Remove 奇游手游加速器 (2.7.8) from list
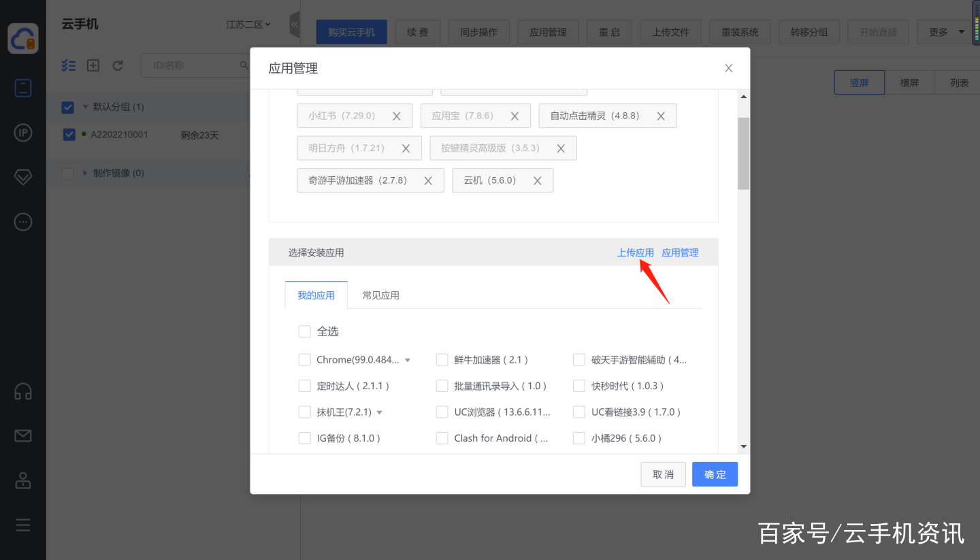The image size is (980, 560). 429,181
